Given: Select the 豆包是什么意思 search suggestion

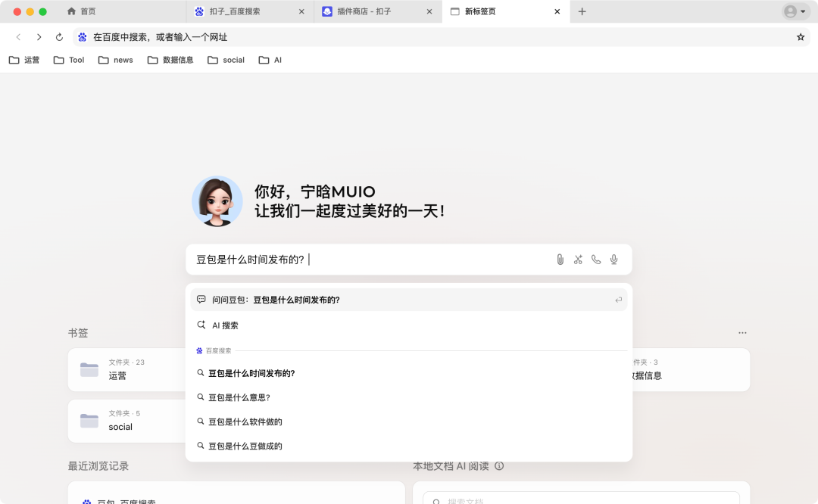Looking at the screenshot, I should tap(239, 397).
